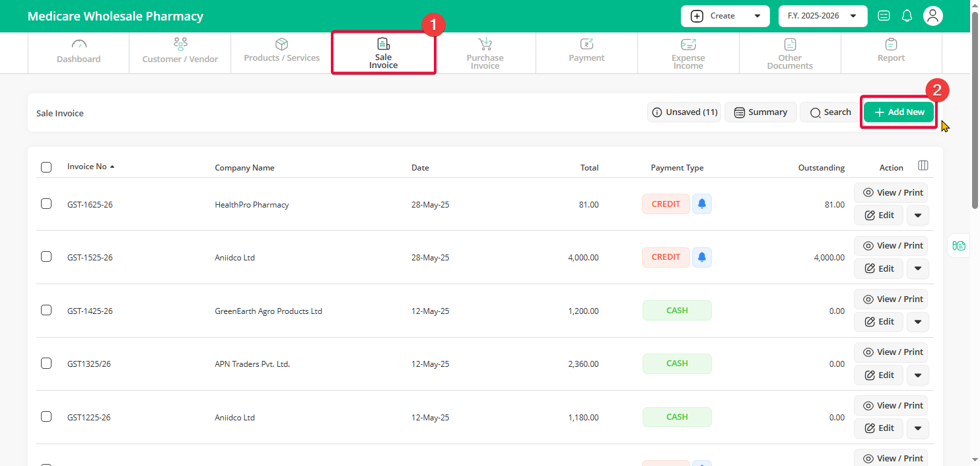Edit invoice GST-1625-26
This screenshot has height=466, width=980.
point(878,215)
